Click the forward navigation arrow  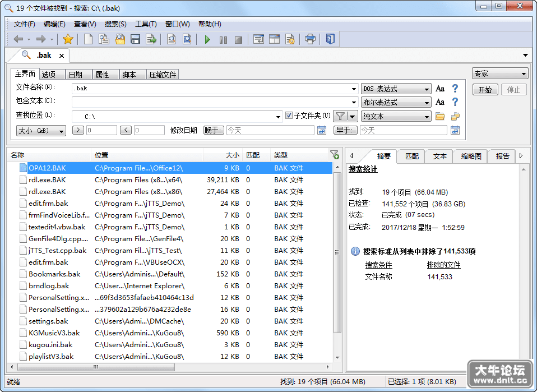point(41,39)
